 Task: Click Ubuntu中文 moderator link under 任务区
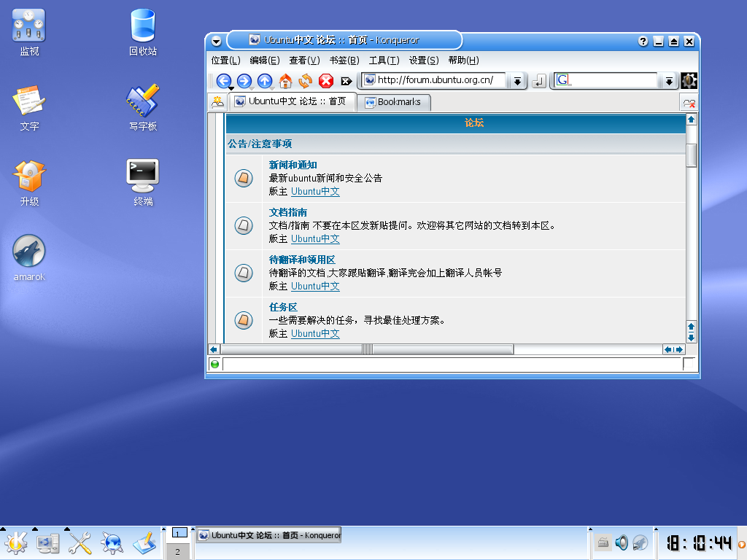(315, 334)
